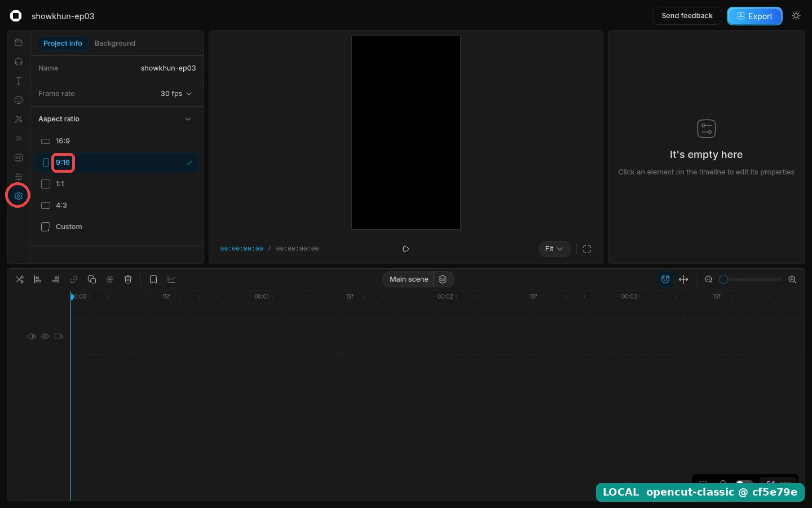Open the transitions panel with the double-chevron icon
This screenshot has height=508, width=812.
pos(19,138)
